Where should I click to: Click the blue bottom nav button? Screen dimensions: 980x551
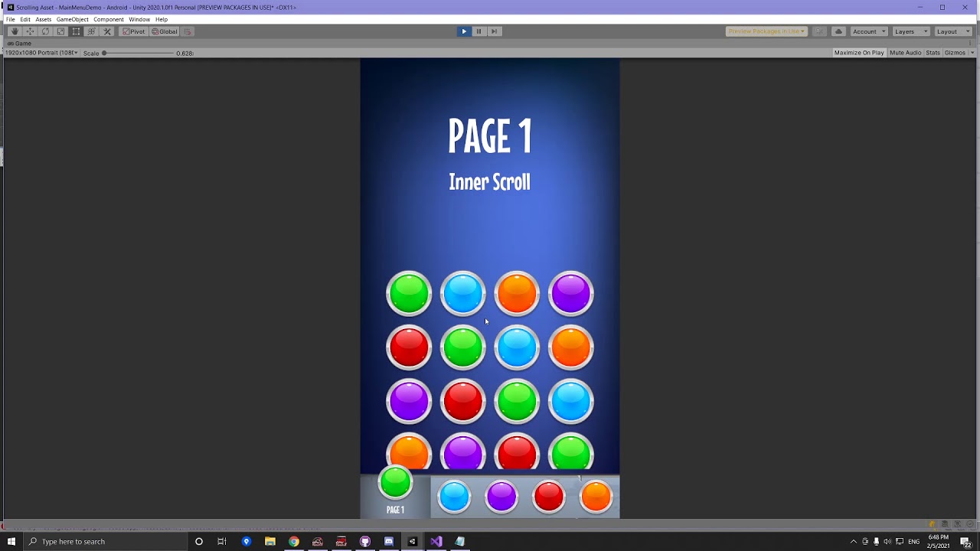coord(454,497)
